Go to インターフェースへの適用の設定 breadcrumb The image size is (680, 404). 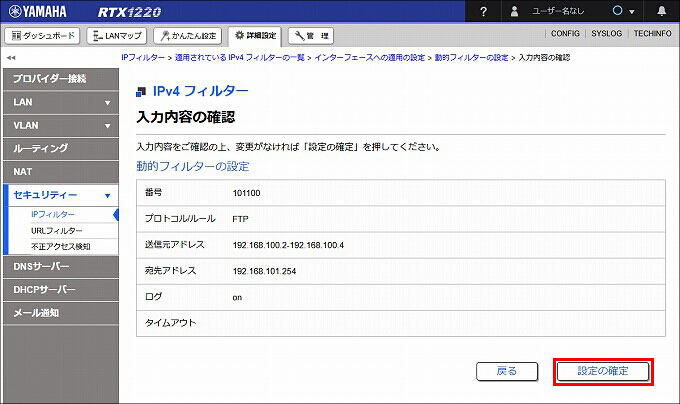pos(369,58)
